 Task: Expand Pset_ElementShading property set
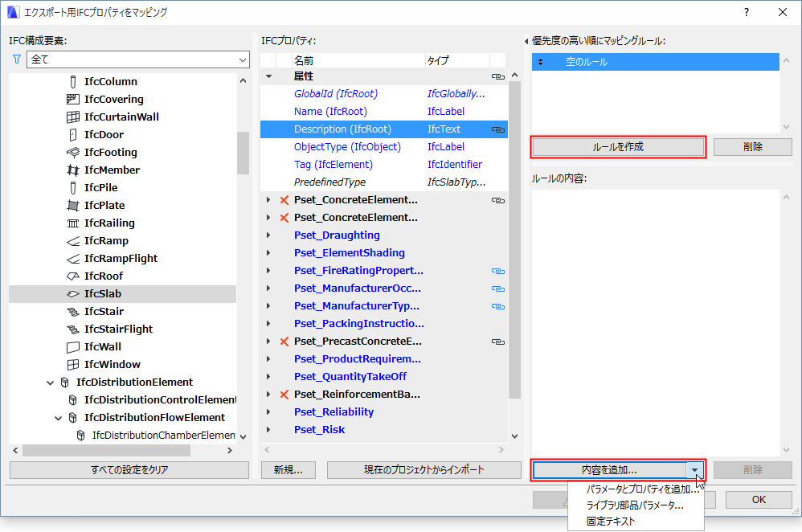tap(268, 252)
